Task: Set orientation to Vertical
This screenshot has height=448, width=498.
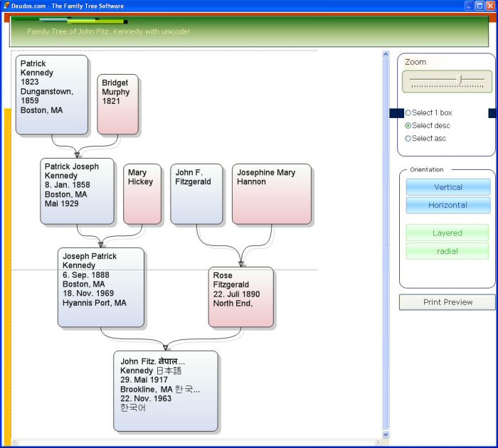Action: click(447, 187)
